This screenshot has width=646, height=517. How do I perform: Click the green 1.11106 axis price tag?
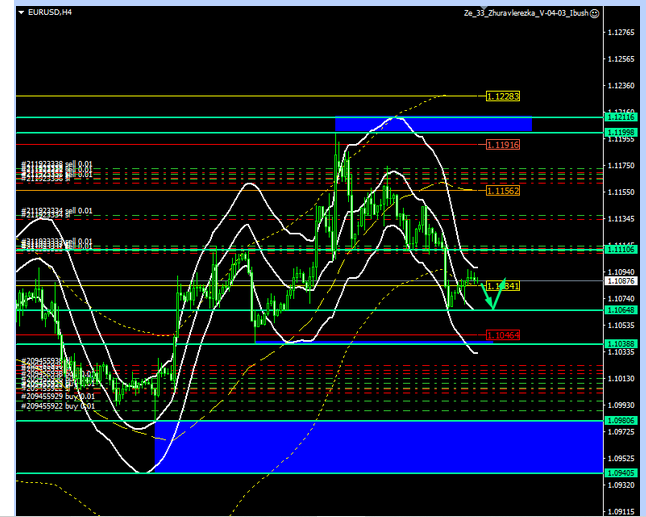click(x=621, y=250)
